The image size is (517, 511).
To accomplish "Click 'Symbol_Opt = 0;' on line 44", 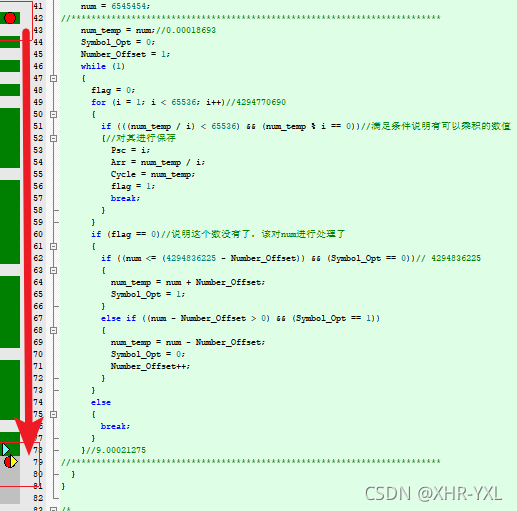I will point(118,42).
